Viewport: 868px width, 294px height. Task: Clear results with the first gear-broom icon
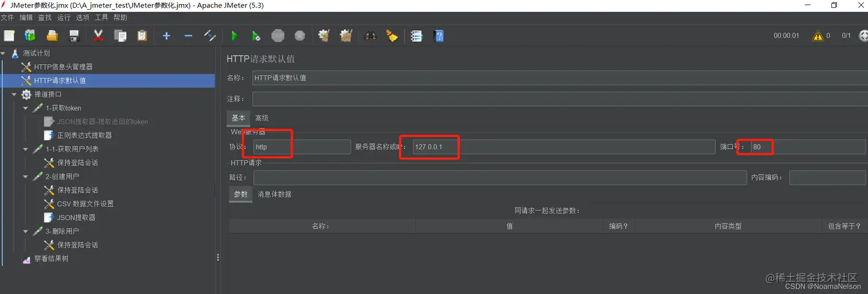coord(324,36)
